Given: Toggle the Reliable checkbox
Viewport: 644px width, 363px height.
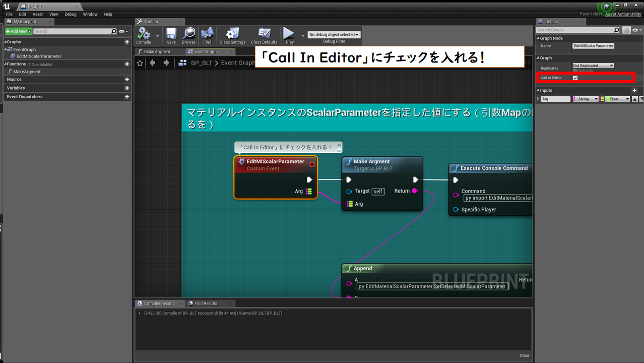Looking at the screenshot, I should point(575,71).
